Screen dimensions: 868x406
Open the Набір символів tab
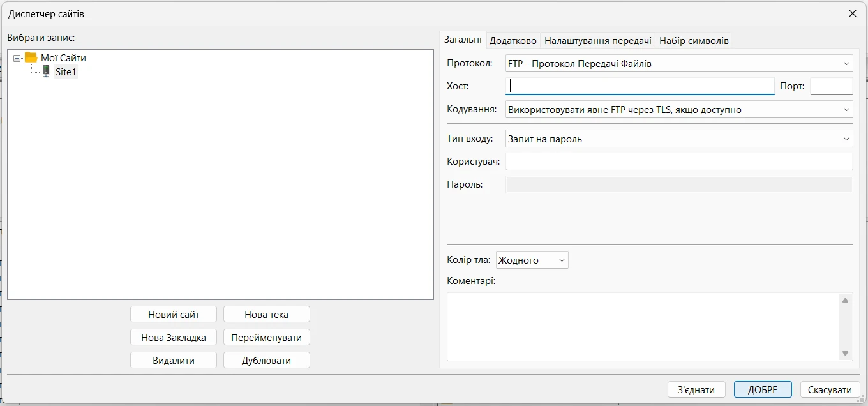tap(694, 40)
